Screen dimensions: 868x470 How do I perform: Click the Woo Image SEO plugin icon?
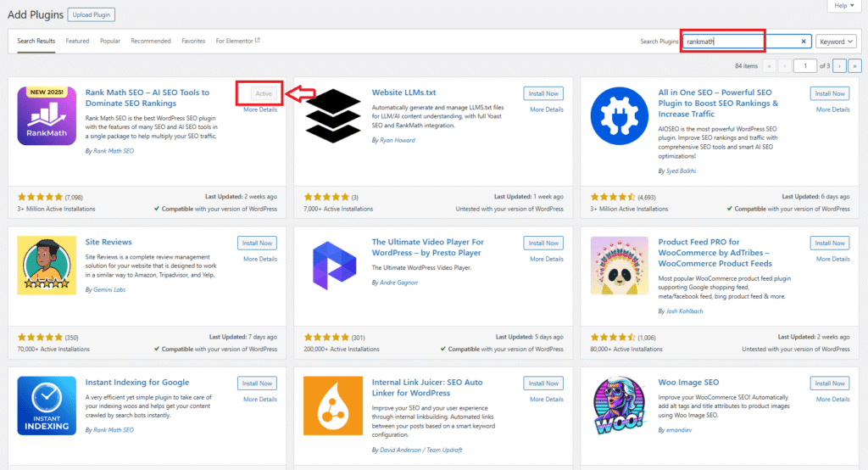[x=620, y=405]
